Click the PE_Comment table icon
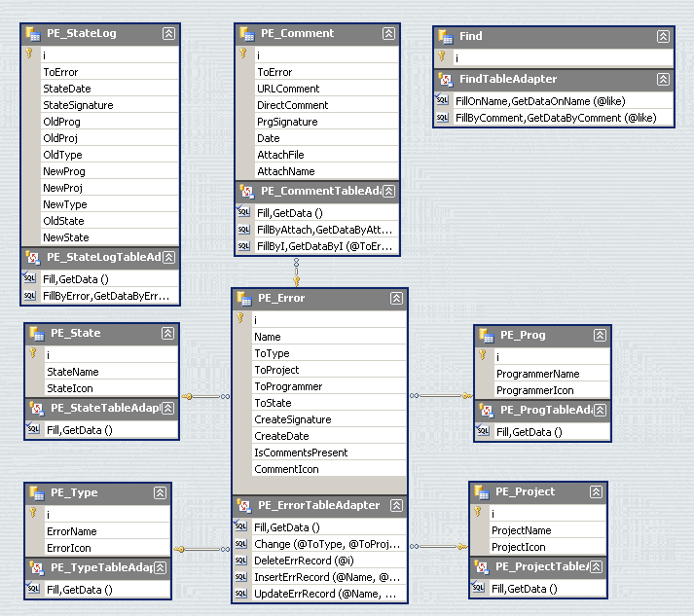Screen dimensions: 694x616 click(x=247, y=34)
